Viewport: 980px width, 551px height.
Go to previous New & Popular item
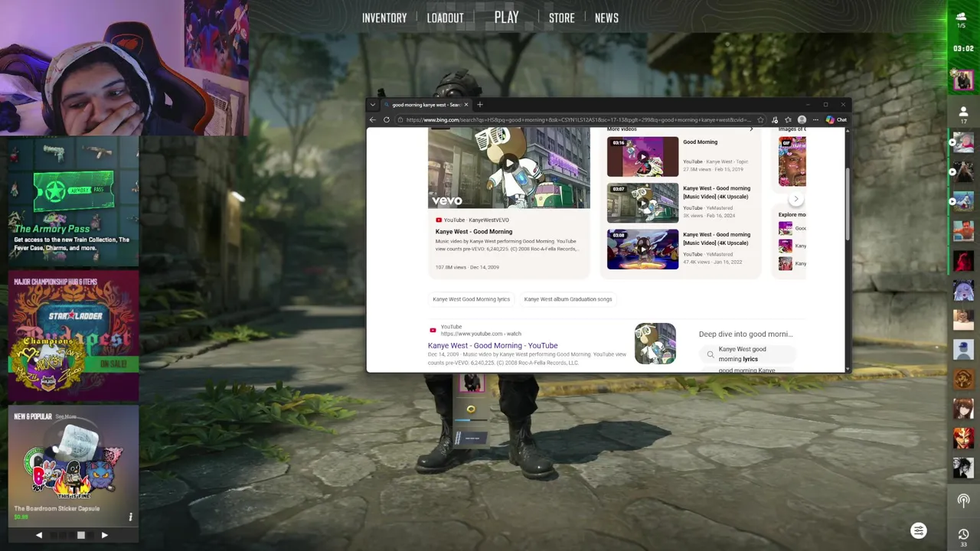[x=39, y=535]
